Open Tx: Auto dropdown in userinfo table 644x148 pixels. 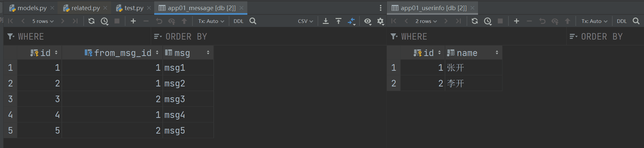point(594,21)
